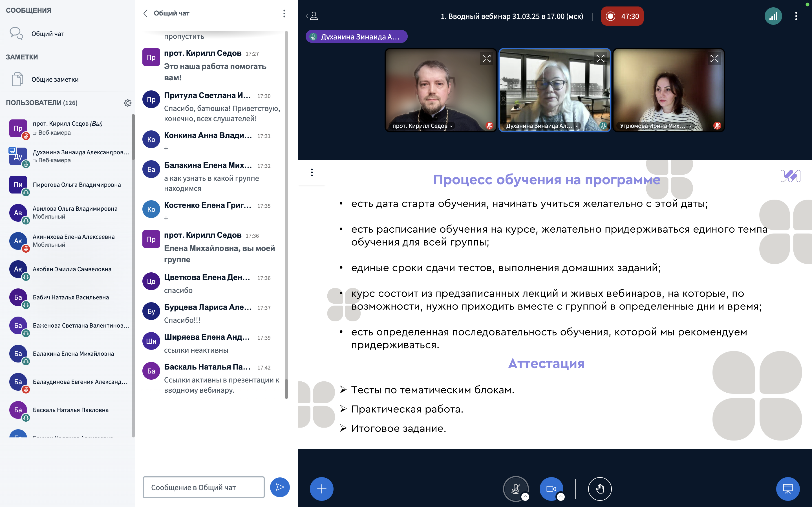Screen dimensions: 812x507
Task: Click the chat message input field
Action: point(203,487)
